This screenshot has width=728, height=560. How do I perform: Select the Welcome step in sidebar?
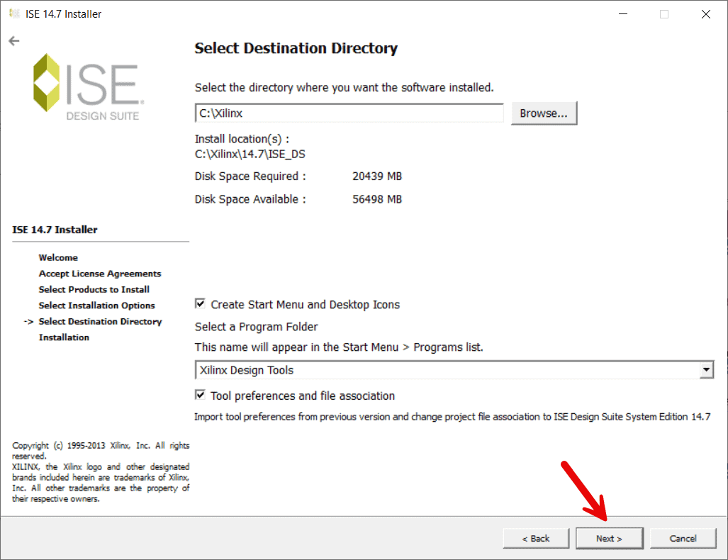pos(58,257)
